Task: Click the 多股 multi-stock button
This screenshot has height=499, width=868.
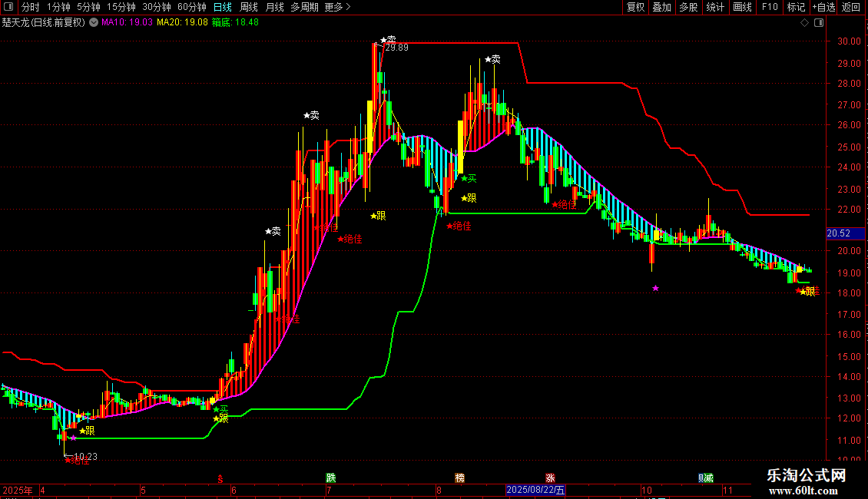Action: click(x=689, y=7)
